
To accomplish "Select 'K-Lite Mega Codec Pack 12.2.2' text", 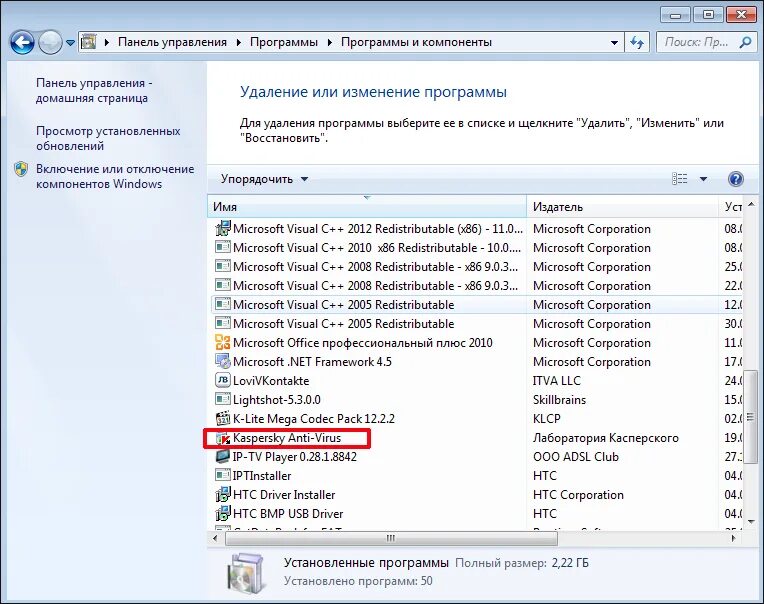I will coord(314,418).
